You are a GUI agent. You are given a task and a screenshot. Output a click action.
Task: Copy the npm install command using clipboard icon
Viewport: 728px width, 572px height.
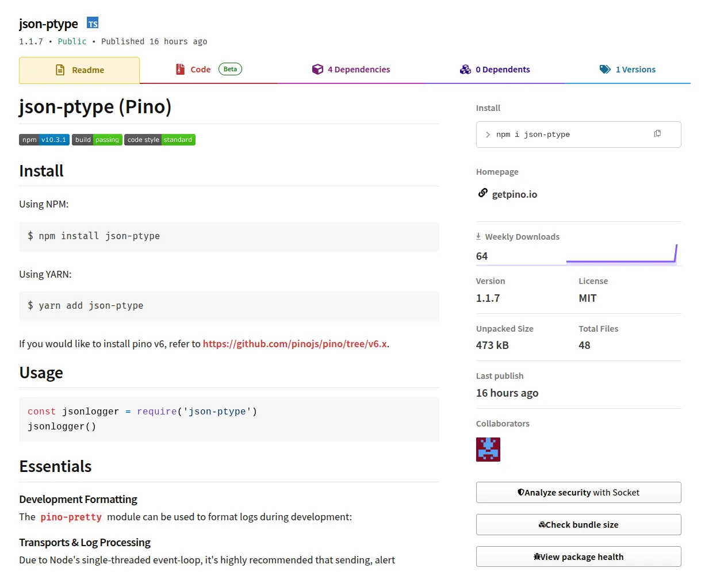click(657, 133)
